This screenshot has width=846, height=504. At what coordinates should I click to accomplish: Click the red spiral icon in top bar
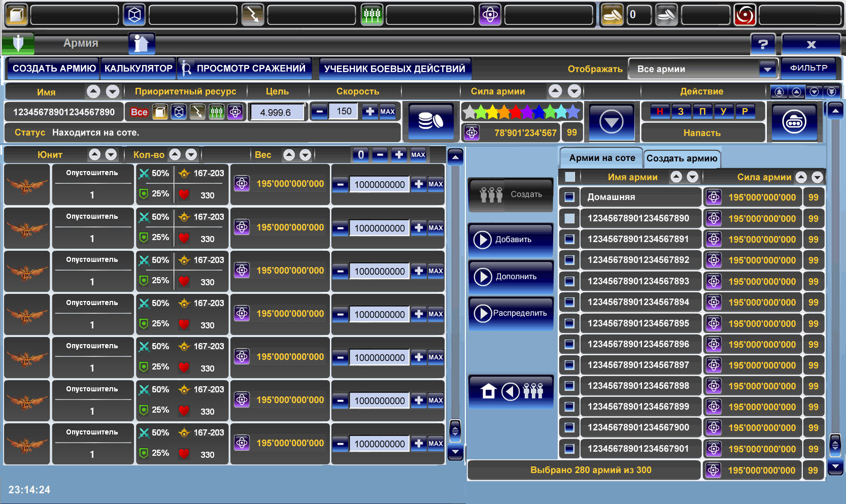coord(745,15)
